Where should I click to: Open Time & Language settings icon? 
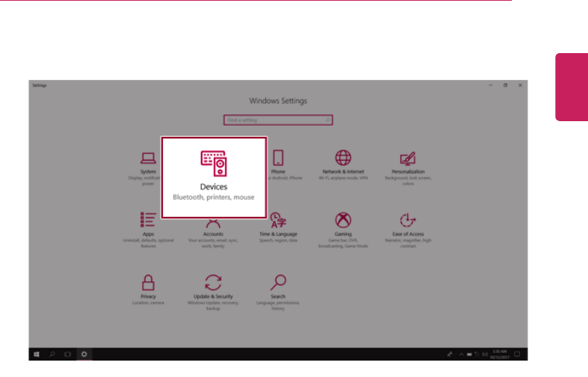(278, 220)
